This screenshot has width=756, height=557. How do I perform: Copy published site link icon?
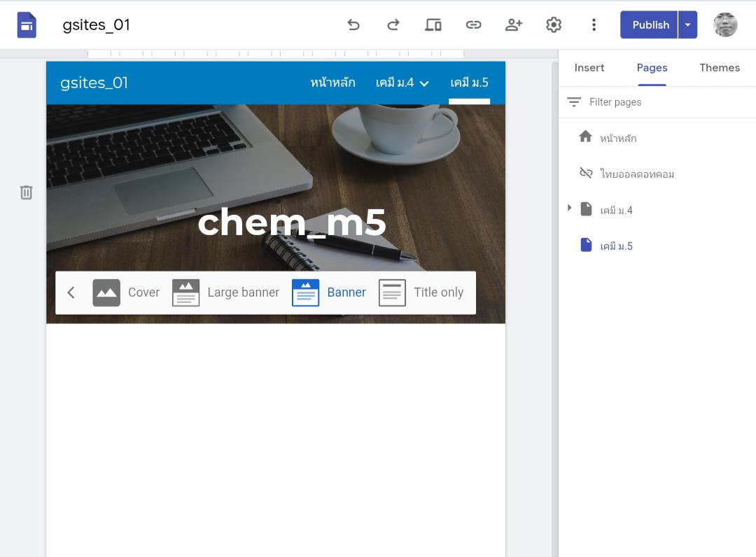coord(473,25)
